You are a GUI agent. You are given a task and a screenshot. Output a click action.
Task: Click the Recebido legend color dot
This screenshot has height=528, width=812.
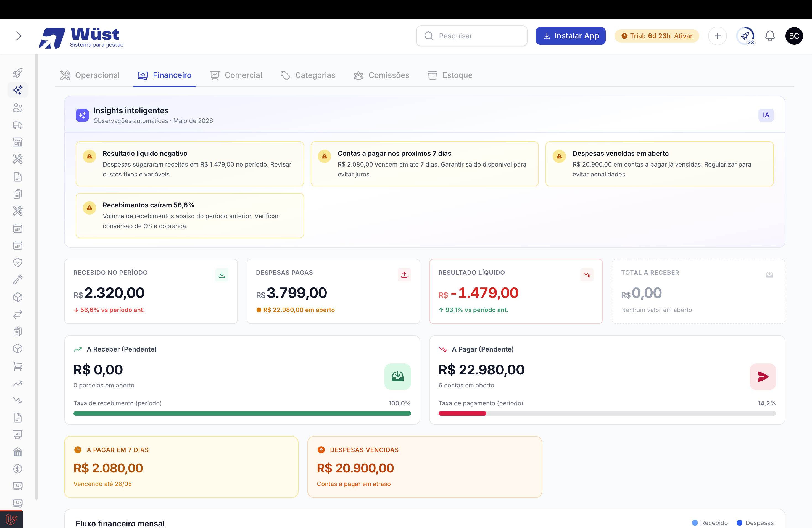[x=695, y=523]
